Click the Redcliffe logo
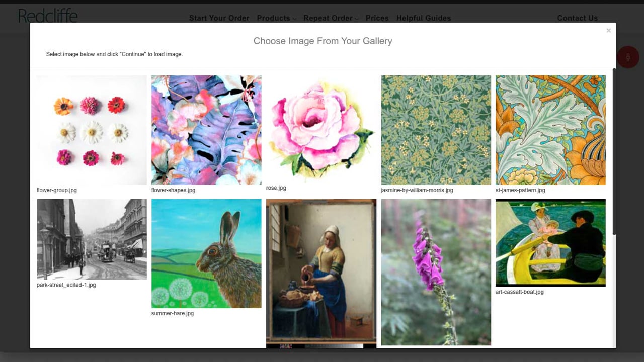 click(x=48, y=16)
